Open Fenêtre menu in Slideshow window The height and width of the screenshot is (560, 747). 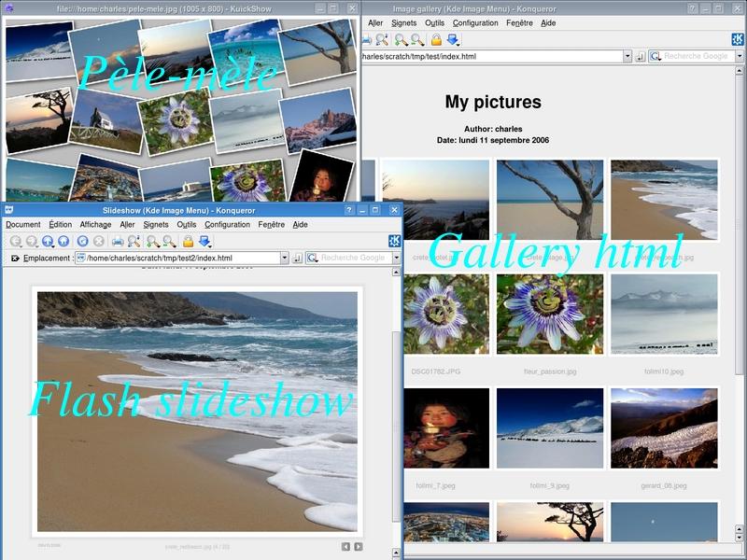click(x=272, y=225)
